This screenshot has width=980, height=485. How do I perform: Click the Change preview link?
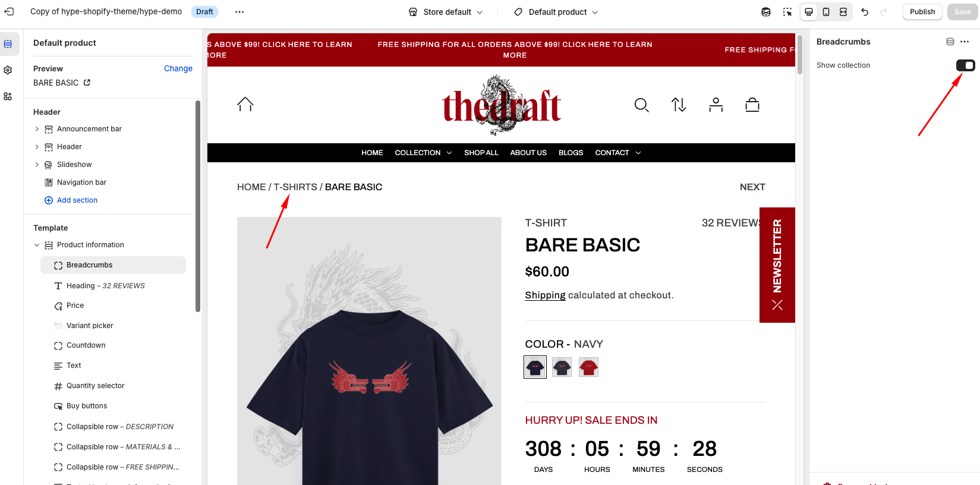pos(178,68)
